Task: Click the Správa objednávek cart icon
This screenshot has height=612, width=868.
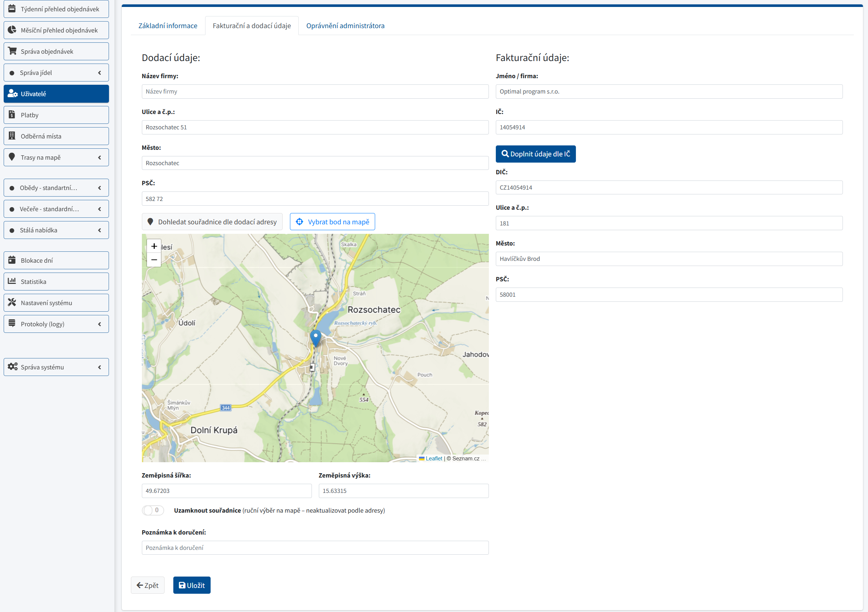Action: click(12, 51)
